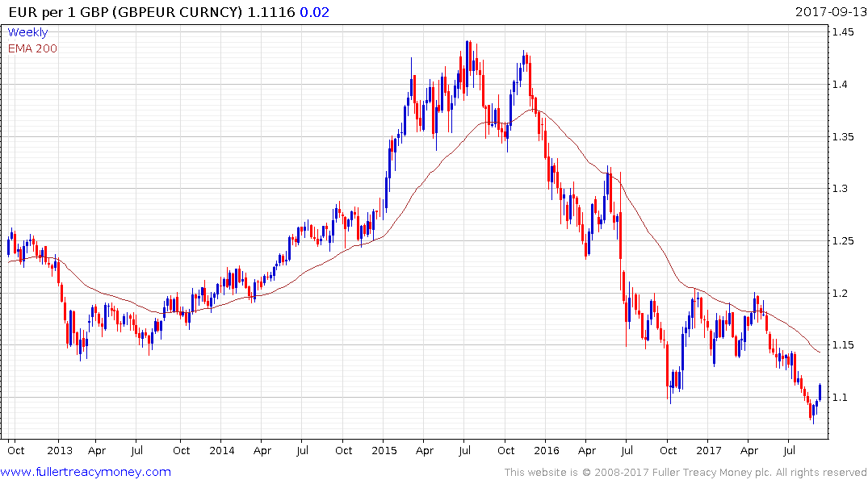The width and height of the screenshot is (868, 484).
Task: Click the 1.4 price axis label
Action: [x=840, y=85]
